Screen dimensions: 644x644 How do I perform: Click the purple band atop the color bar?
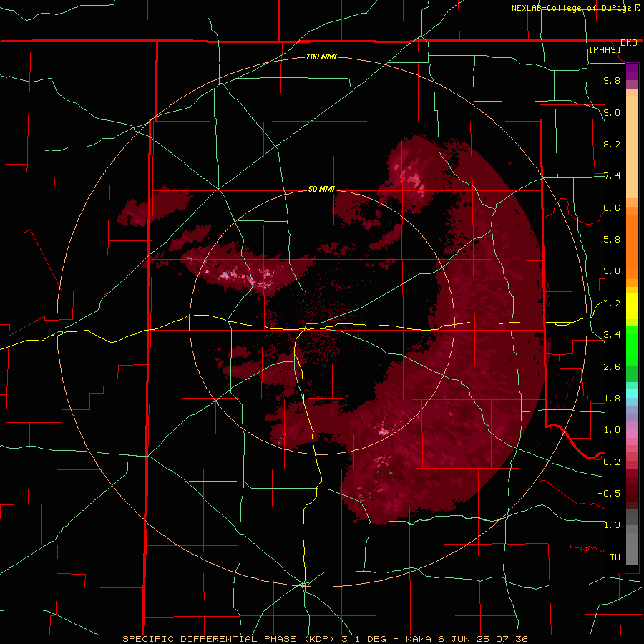coord(632,72)
